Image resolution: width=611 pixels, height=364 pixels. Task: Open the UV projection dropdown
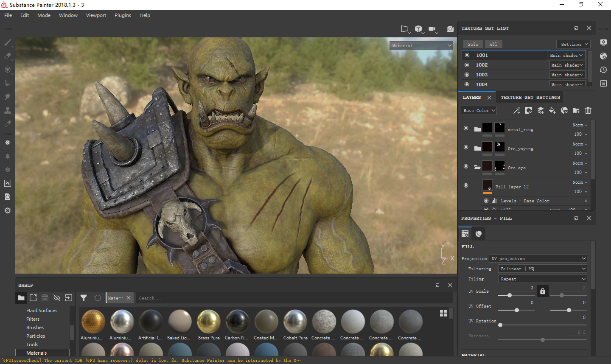point(538,258)
